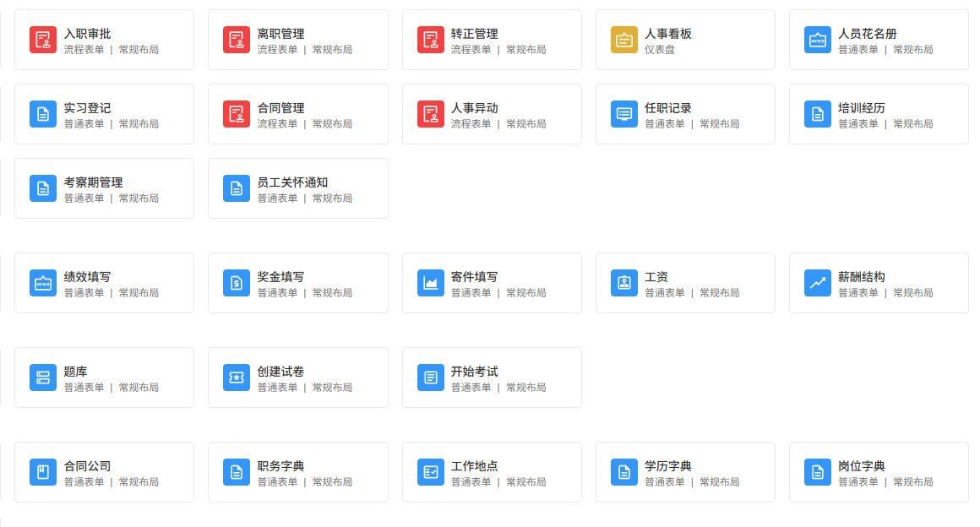Click the 人员花名册 blue badge icon

(818, 40)
